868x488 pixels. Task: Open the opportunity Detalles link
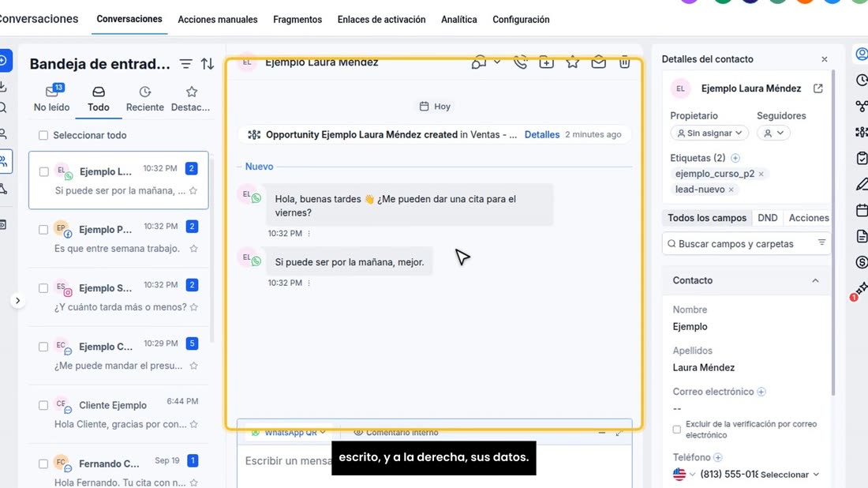coord(542,134)
